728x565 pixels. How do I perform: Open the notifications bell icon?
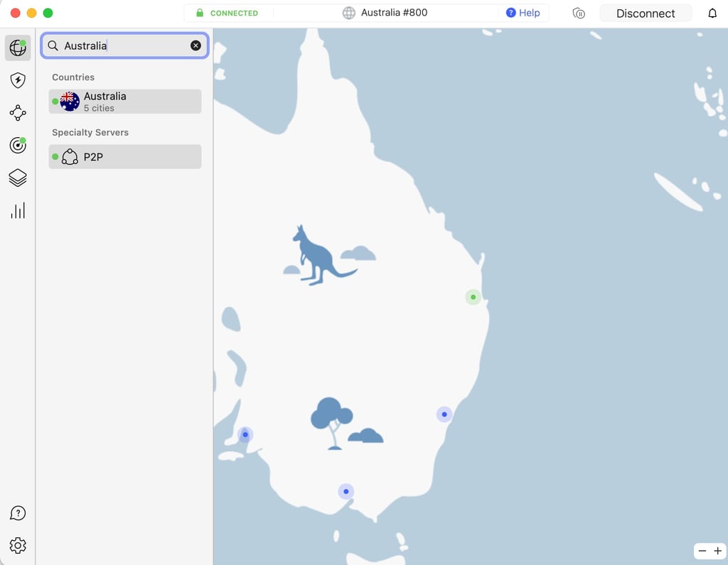tap(712, 14)
